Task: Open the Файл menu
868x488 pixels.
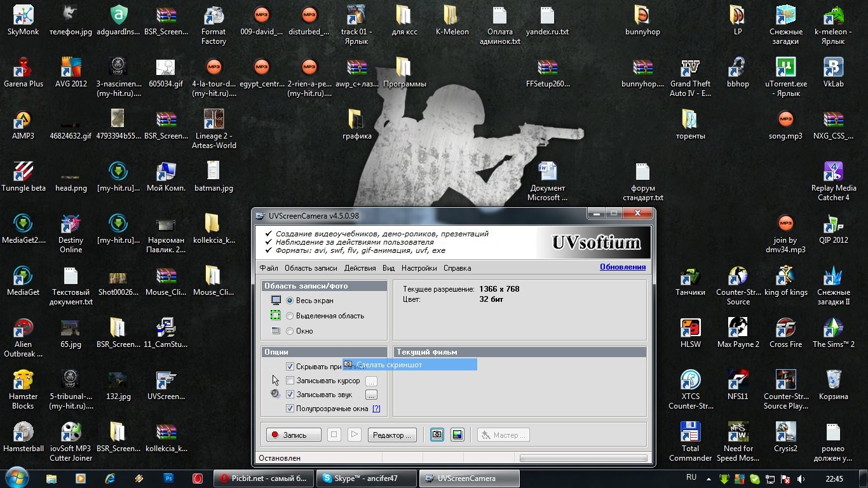Action: click(x=269, y=268)
